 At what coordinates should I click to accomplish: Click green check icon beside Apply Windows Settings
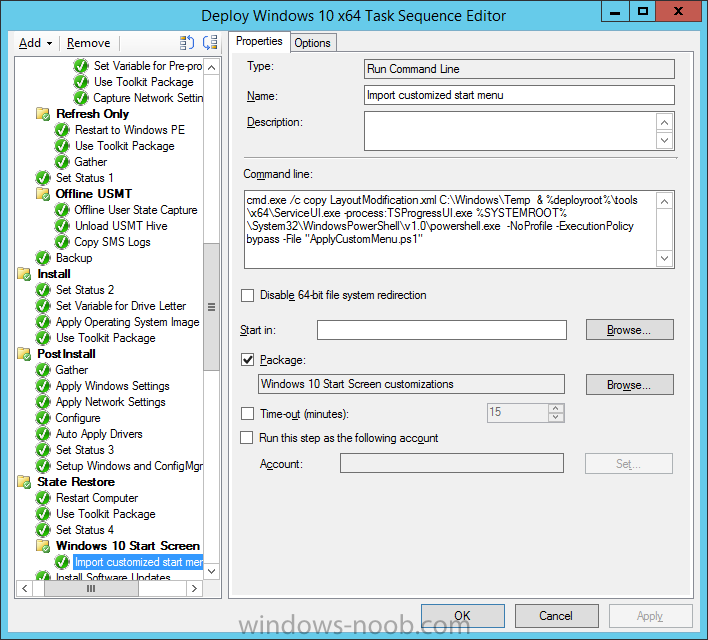click(43, 386)
